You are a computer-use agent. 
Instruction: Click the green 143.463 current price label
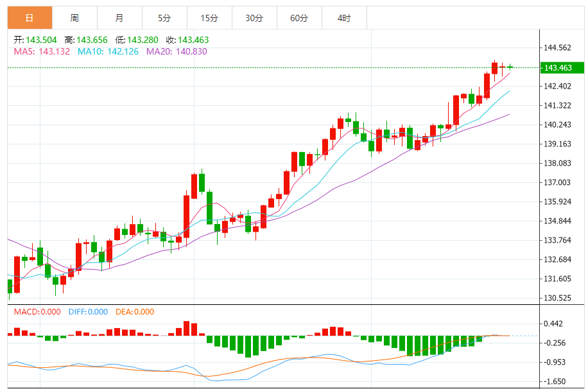pos(562,68)
